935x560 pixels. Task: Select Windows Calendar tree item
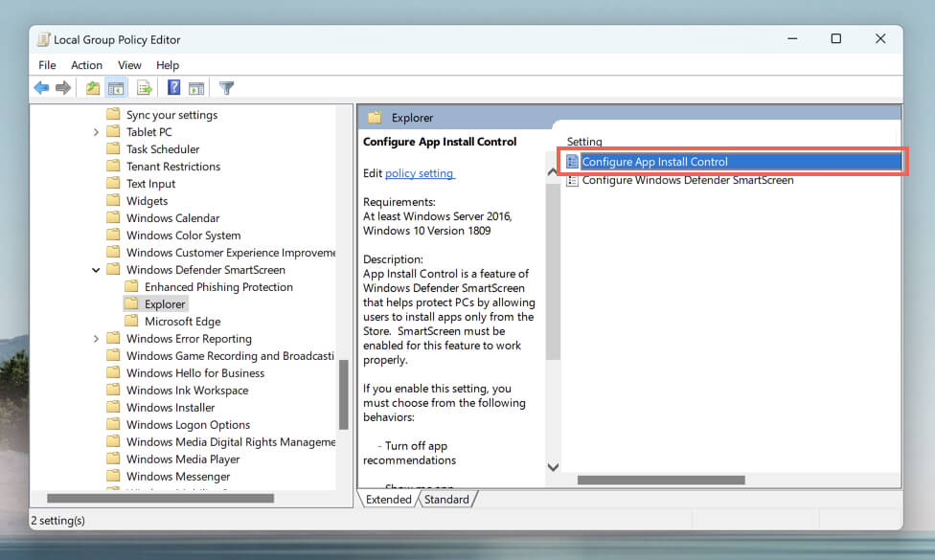[173, 218]
